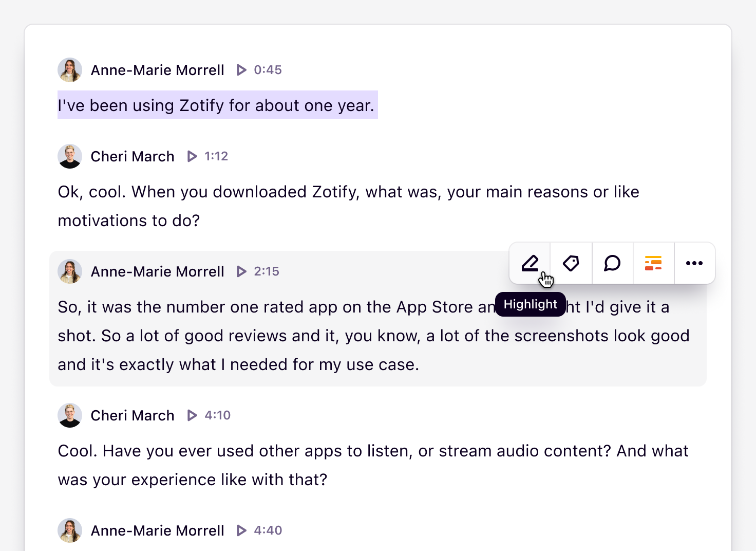Click the Highlight tooltip label
This screenshot has width=756, height=551.
530,304
